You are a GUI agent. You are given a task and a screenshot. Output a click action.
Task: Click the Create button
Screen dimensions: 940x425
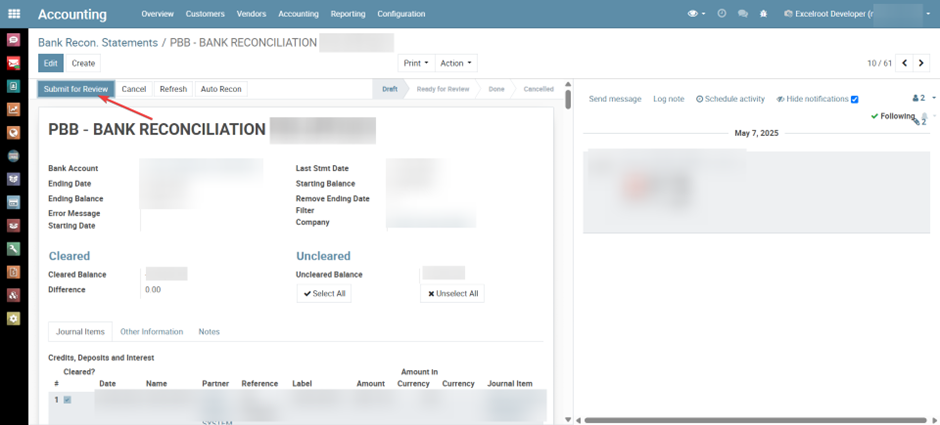point(83,63)
